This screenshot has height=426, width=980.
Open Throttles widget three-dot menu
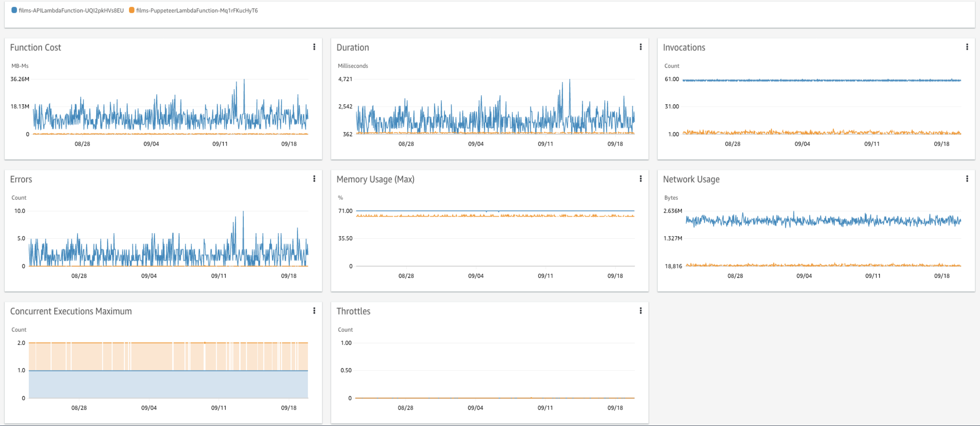click(x=641, y=311)
